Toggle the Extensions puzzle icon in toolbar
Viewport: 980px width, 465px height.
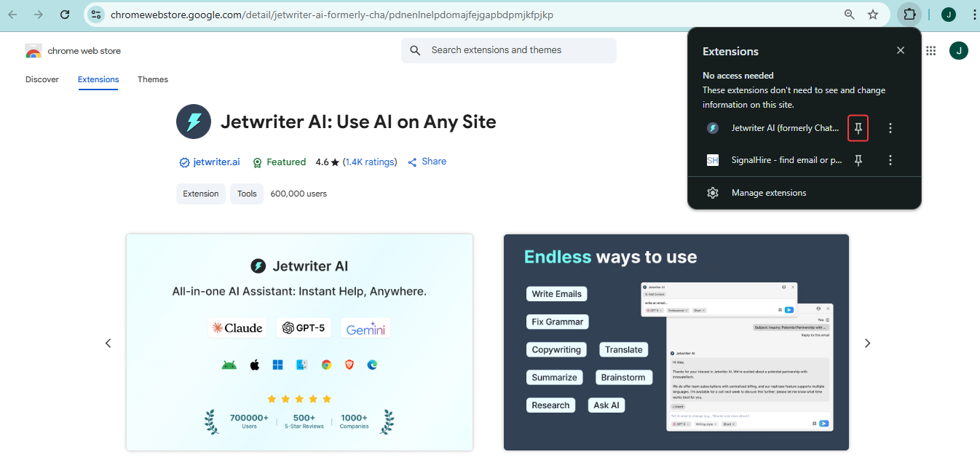[909, 15]
